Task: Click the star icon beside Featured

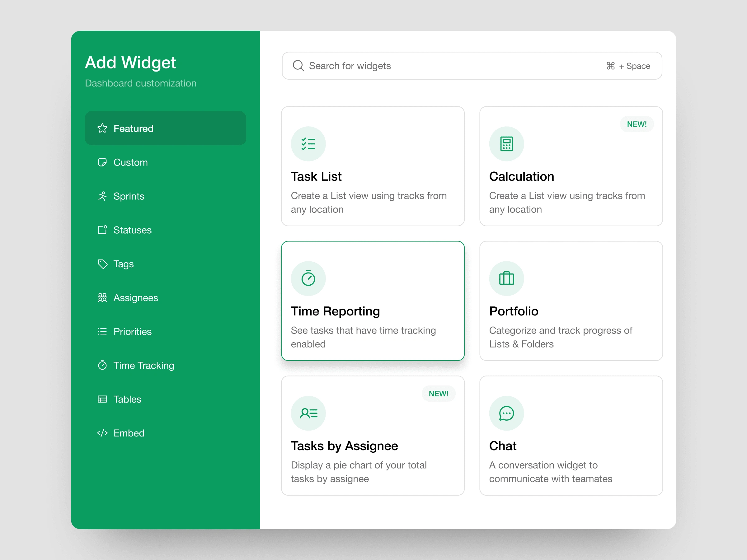Action: (x=102, y=128)
